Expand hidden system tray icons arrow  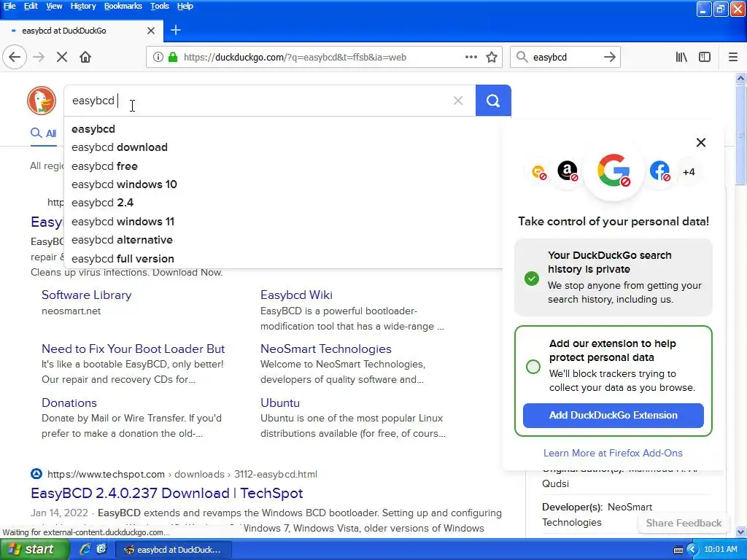[692, 550]
